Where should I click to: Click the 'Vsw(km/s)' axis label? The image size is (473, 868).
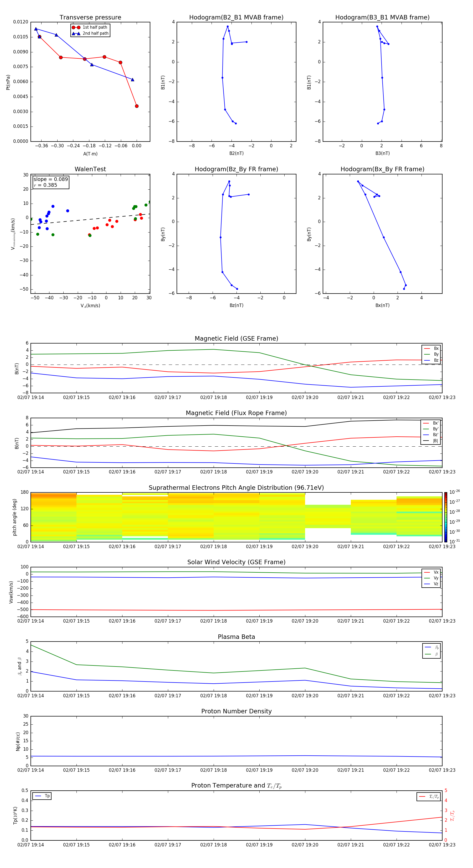tap(11, 592)
